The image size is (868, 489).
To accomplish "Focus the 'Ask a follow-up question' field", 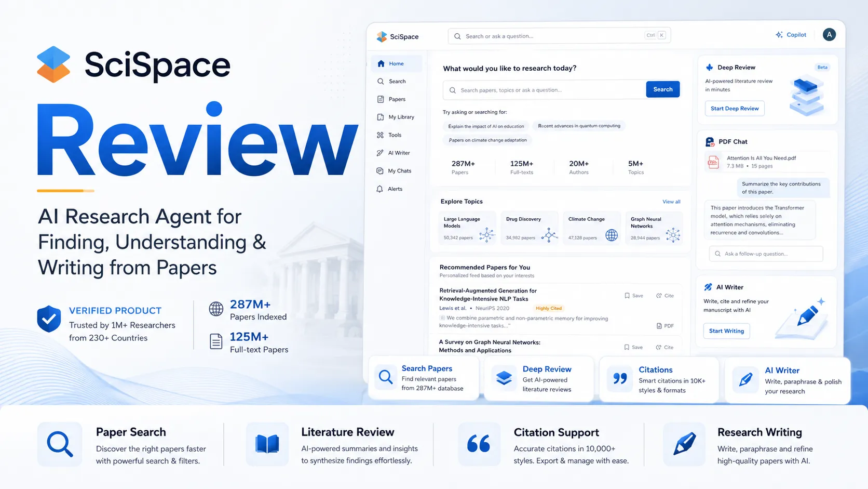I will click(766, 254).
